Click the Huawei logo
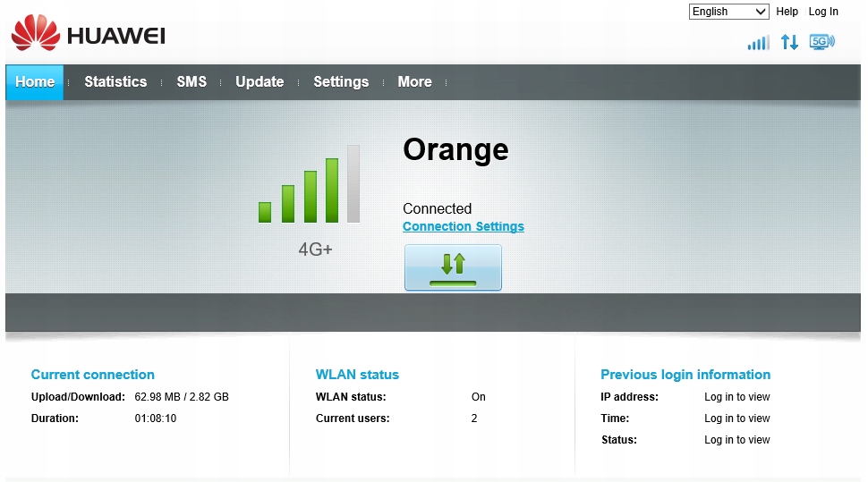868x482 pixels. (x=88, y=34)
